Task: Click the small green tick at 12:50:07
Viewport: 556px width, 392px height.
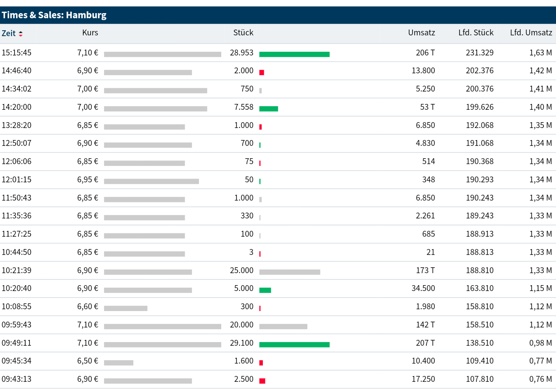Action: (x=260, y=144)
